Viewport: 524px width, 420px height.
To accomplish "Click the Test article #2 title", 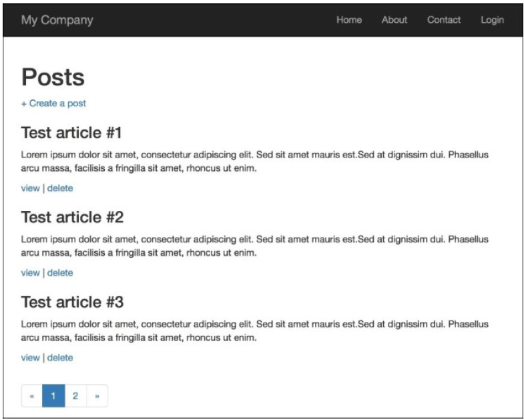I will pyautogui.click(x=72, y=217).
